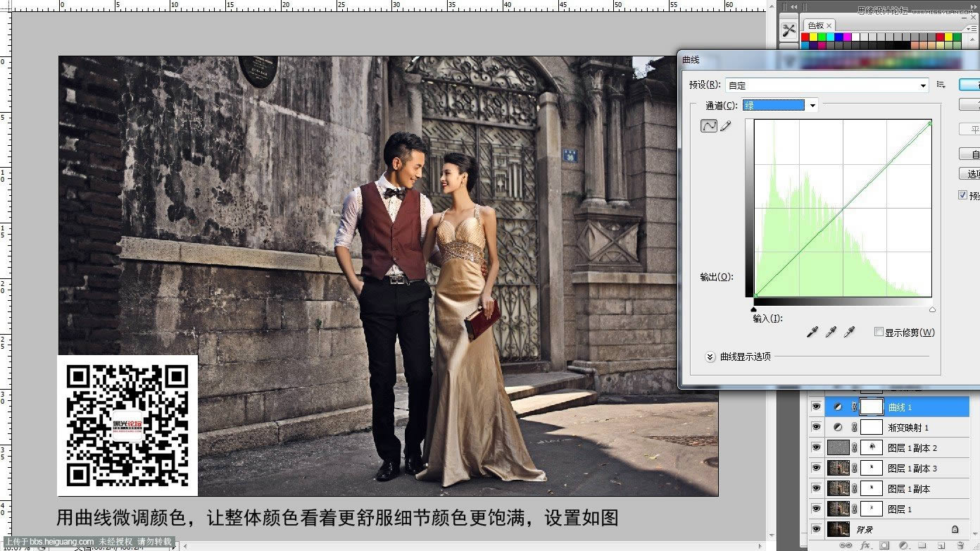Image resolution: width=980 pixels, height=551 pixels.
Task: Create a new layer
Action: click(941, 545)
